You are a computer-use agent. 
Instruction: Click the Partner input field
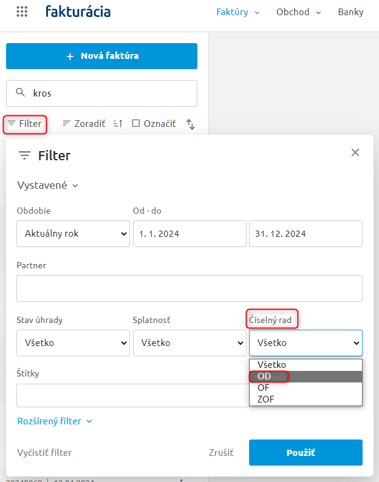pyautogui.click(x=189, y=288)
